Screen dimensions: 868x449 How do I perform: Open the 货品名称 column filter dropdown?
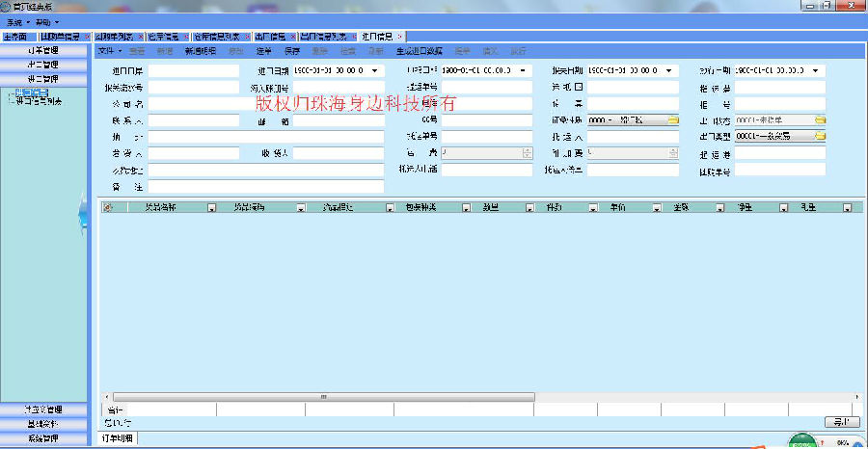211,208
